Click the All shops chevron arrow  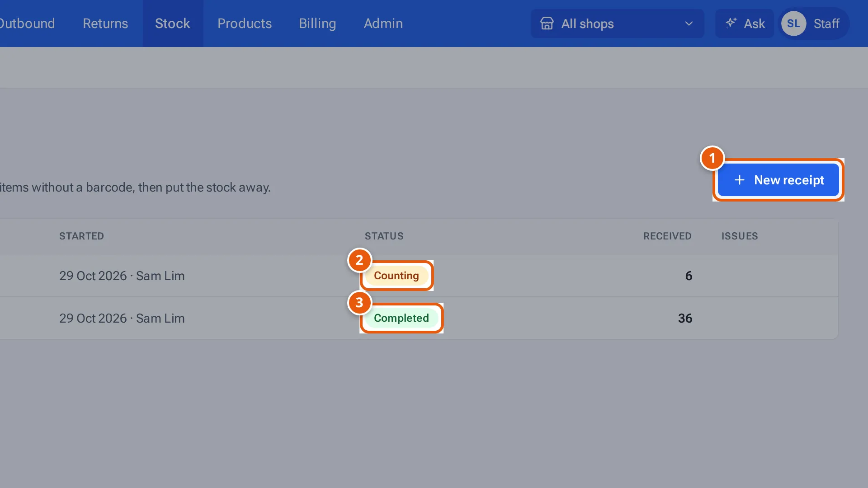coord(689,23)
